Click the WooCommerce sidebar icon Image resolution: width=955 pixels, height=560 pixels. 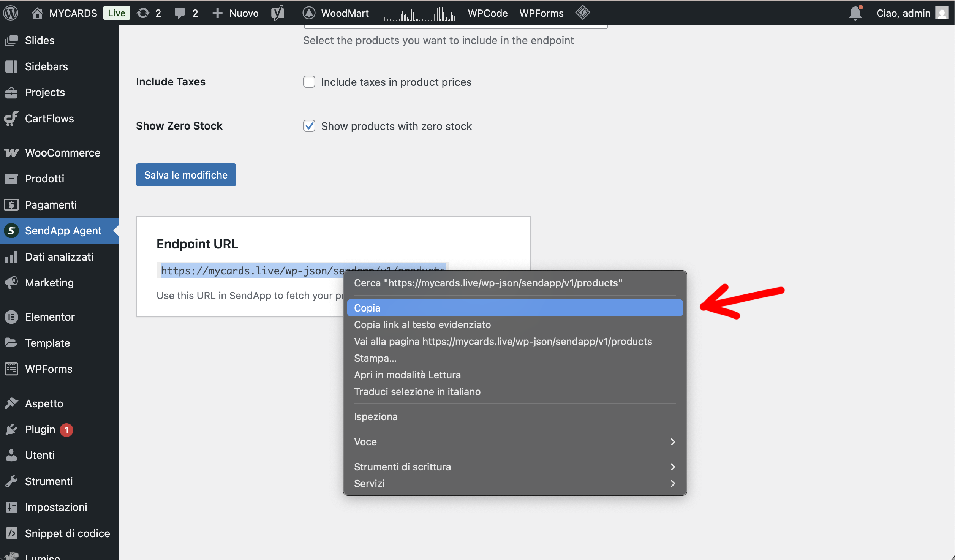(11, 153)
